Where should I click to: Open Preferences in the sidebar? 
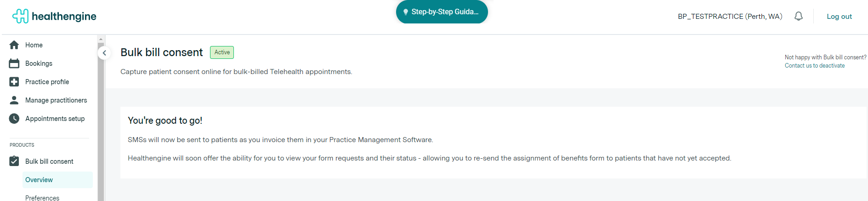[42, 198]
